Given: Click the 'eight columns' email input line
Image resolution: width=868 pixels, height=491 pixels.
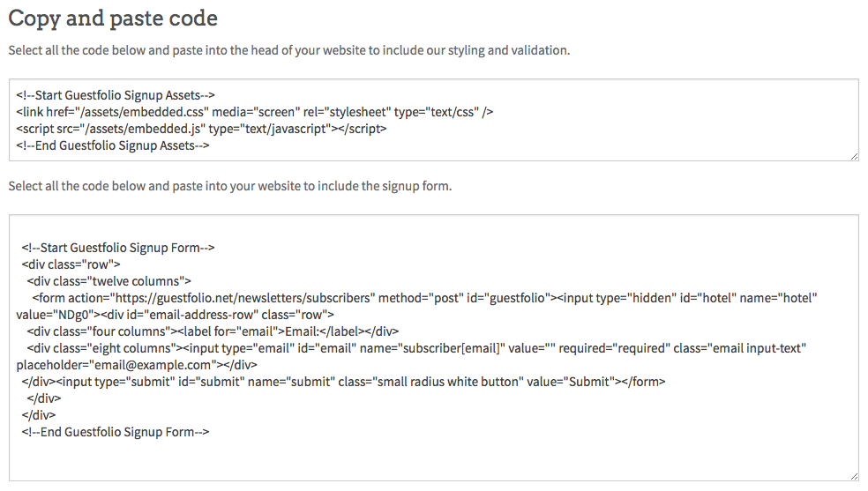Looking at the screenshot, I should (x=416, y=348).
